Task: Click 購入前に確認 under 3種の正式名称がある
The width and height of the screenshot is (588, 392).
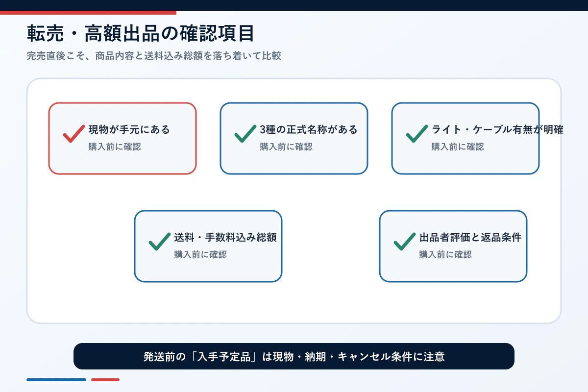Action: coord(286,147)
